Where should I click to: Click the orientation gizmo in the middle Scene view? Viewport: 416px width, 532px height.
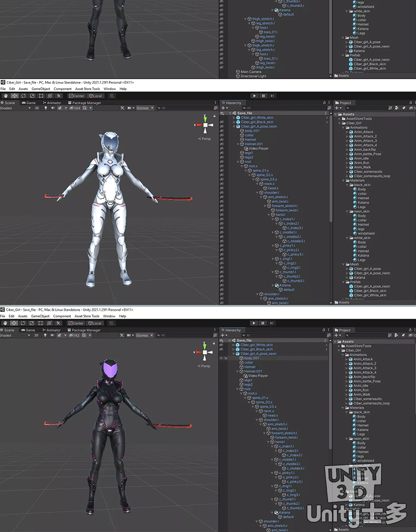coord(205,125)
